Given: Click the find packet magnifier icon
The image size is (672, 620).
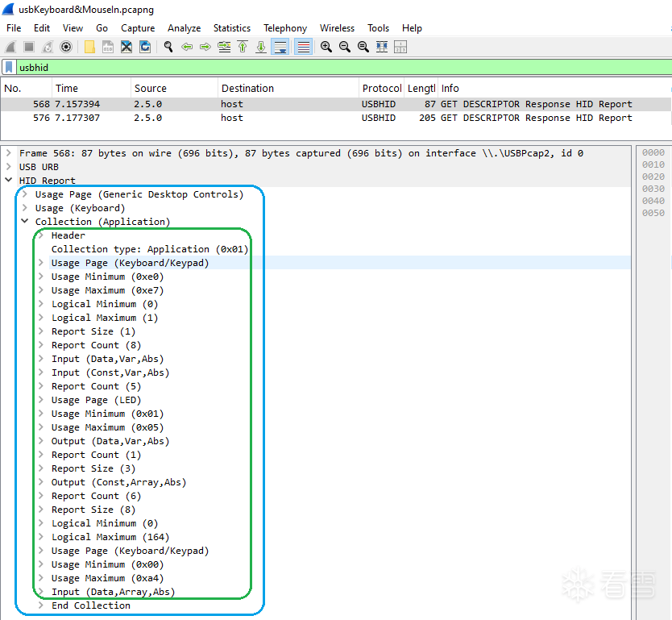Looking at the screenshot, I should [168, 47].
